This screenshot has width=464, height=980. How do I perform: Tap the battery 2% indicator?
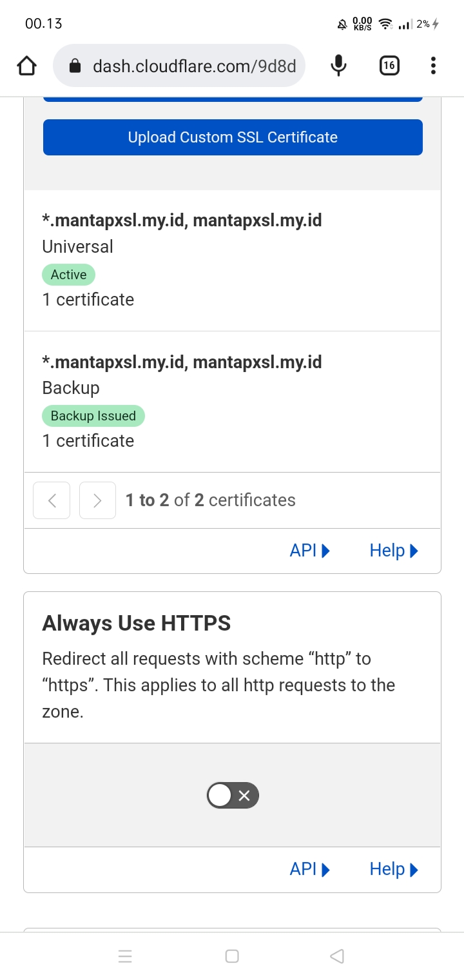coord(427,24)
